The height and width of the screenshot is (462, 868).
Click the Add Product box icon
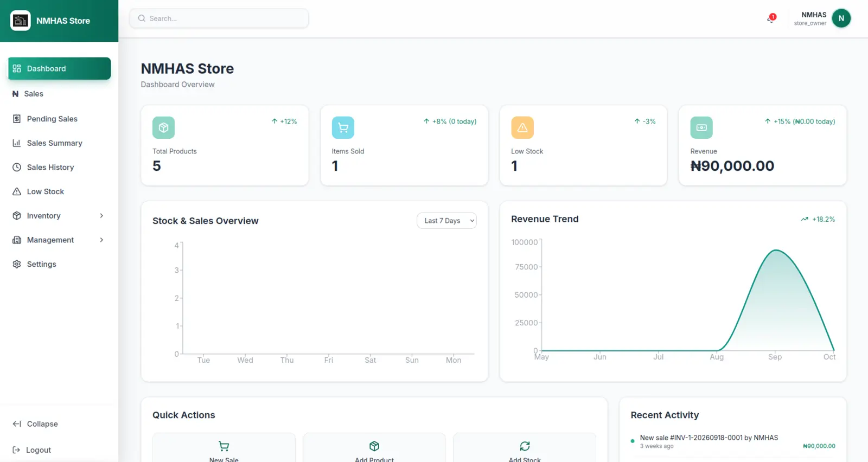coord(374,446)
